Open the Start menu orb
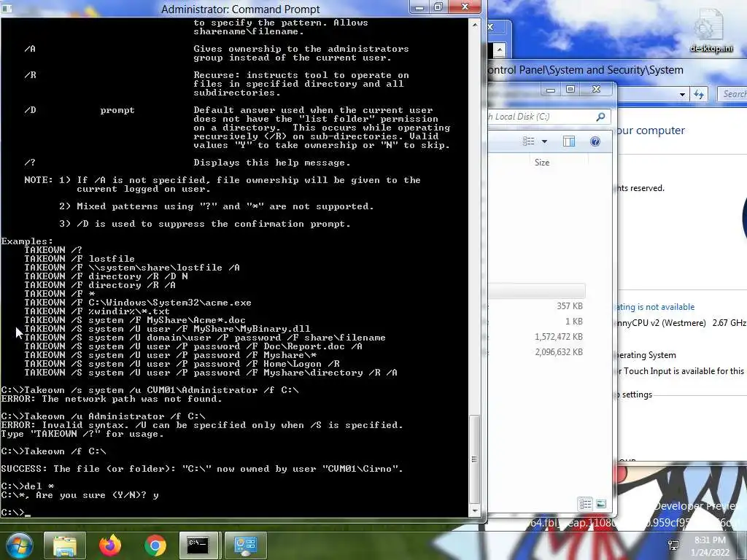747x560 pixels. pos(19,545)
